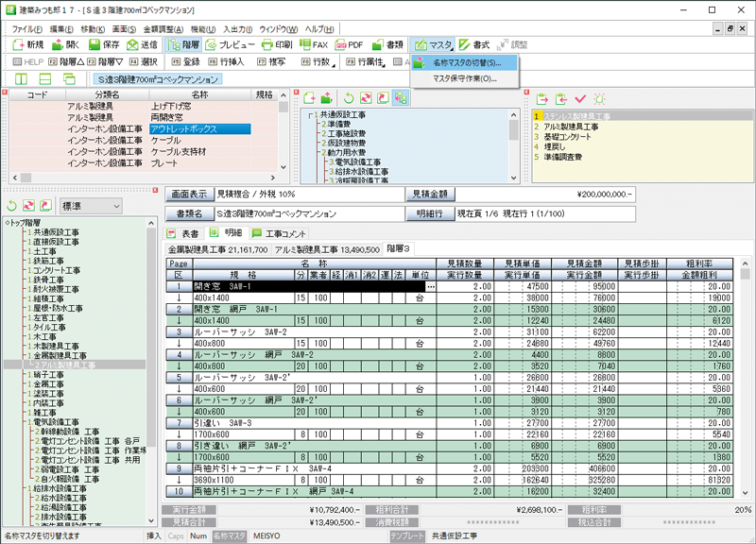Click copy-with-arrow icon in template panel toolbar
Screen dimensions: 756x544
coord(384,98)
